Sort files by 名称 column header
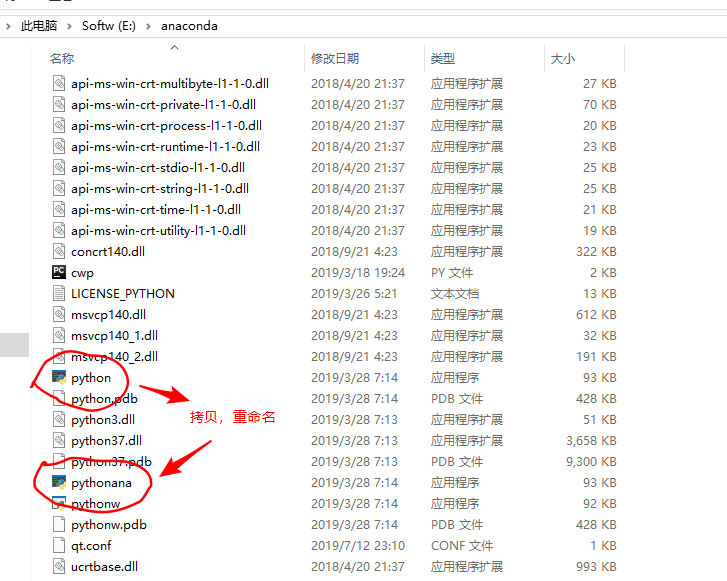 [x=62, y=58]
